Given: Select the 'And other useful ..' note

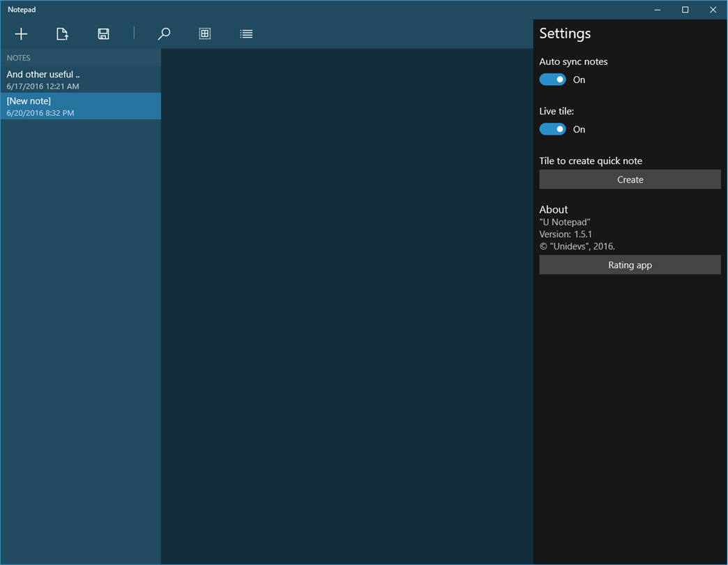Looking at the screenshot, I should click(x=81, y=80).
